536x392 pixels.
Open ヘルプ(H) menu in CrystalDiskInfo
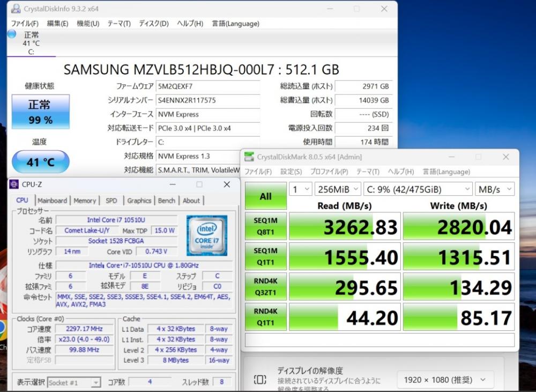[x=190, y=24]
